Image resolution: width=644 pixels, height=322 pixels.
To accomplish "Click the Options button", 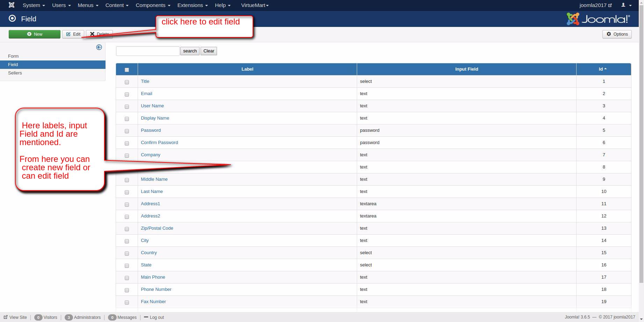I will tap(617, 34).
